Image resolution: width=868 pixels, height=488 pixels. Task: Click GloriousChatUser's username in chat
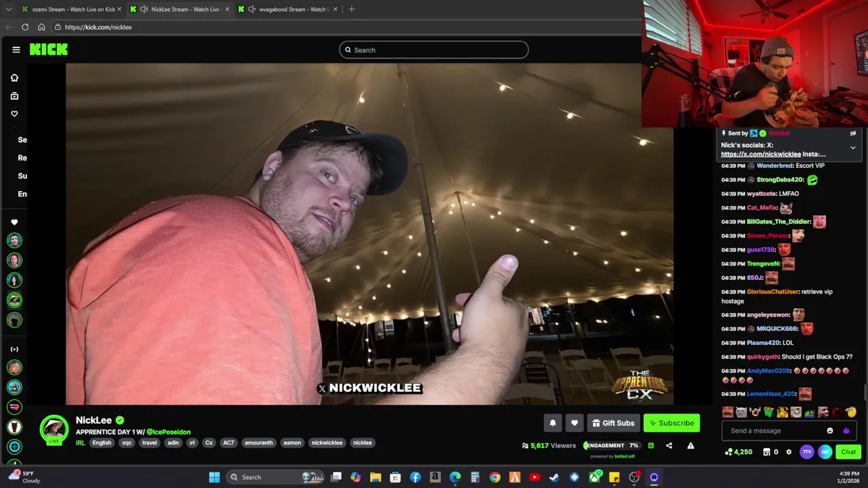772,291
